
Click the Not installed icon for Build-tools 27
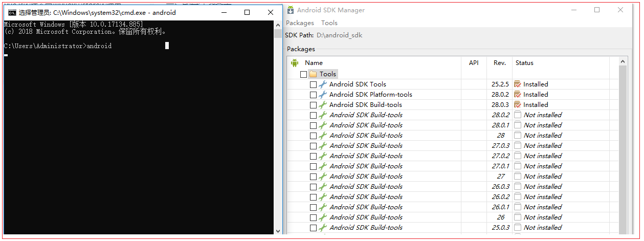[x=518, y=177]
